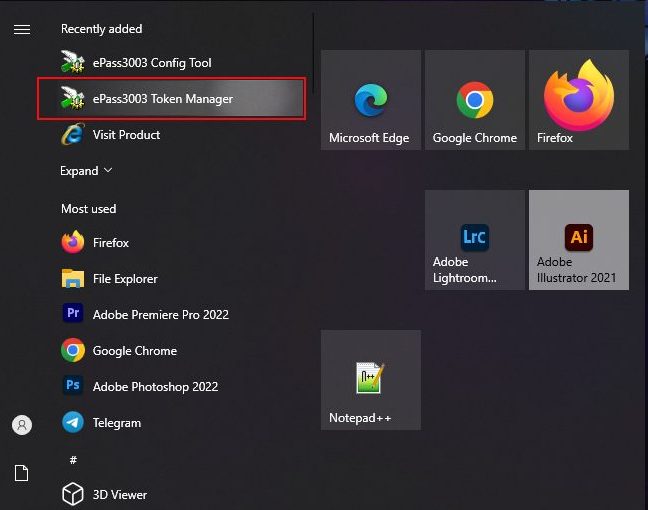
Task: Open the hamburger menu at top left
Action: 22,29
